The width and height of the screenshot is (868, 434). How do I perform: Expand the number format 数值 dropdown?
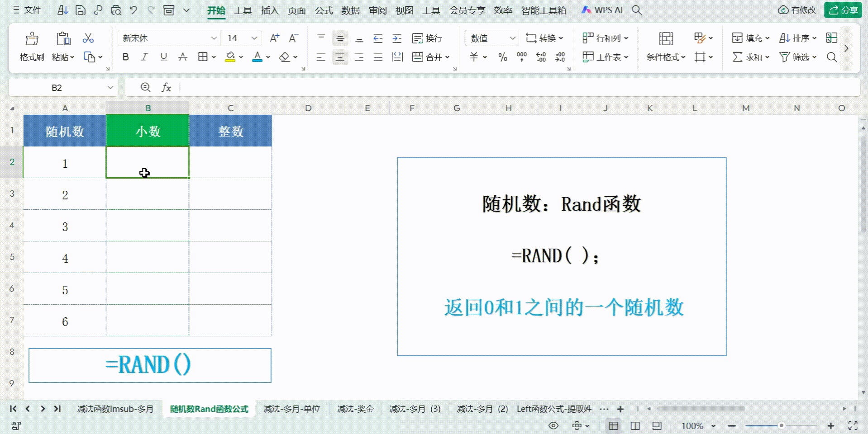[x=512, y=38]
